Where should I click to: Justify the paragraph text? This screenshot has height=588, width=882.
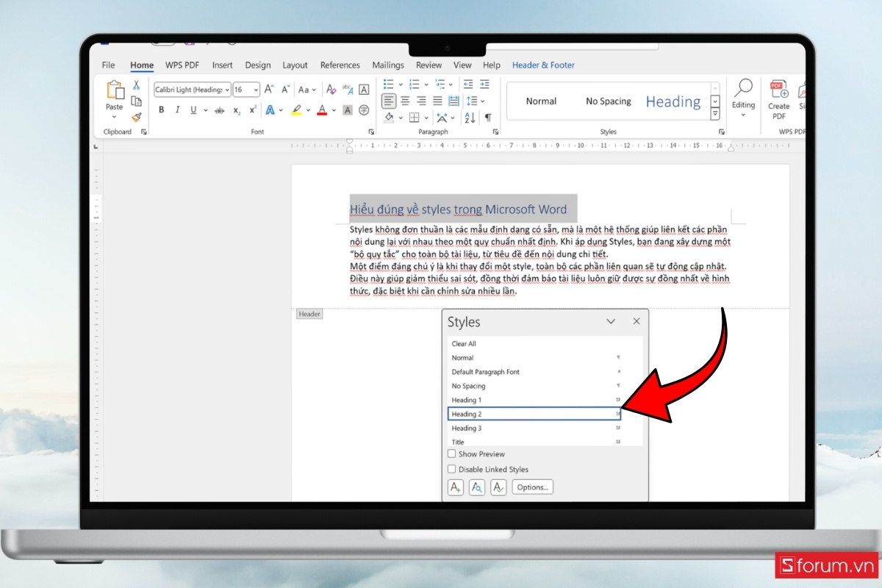point(437,101)
